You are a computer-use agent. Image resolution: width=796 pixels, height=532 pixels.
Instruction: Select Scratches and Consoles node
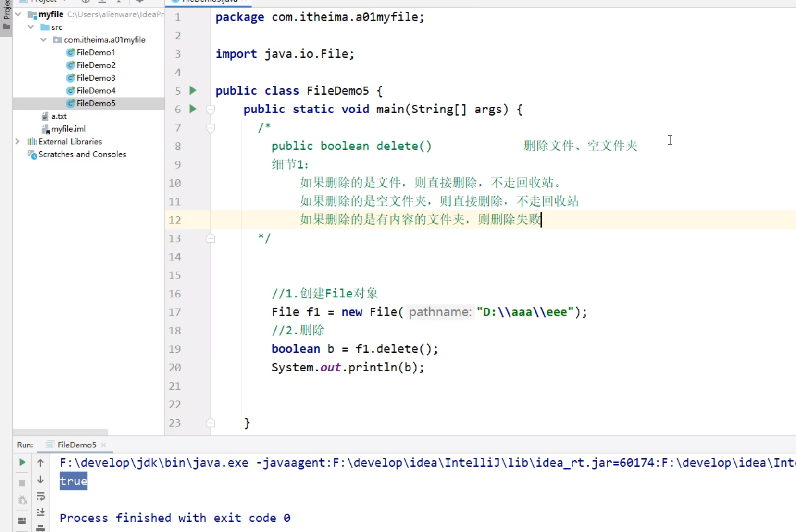click(x=82, y=154)
